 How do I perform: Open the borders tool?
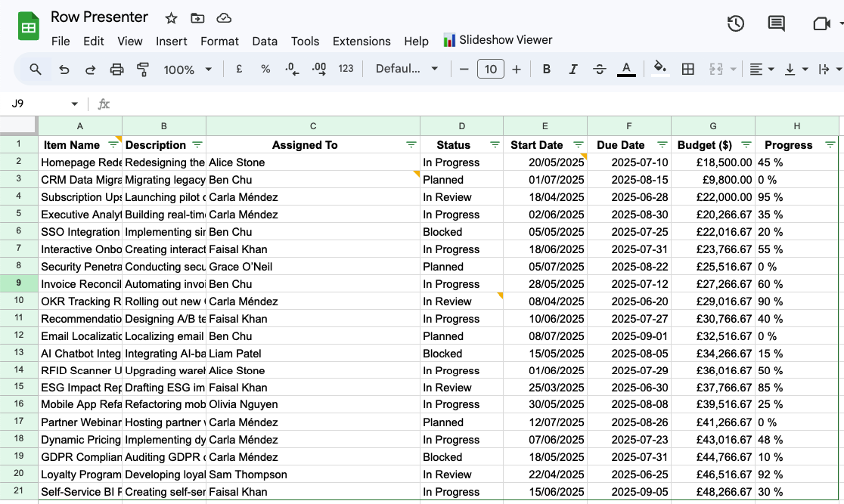click(x=688, y=70)
